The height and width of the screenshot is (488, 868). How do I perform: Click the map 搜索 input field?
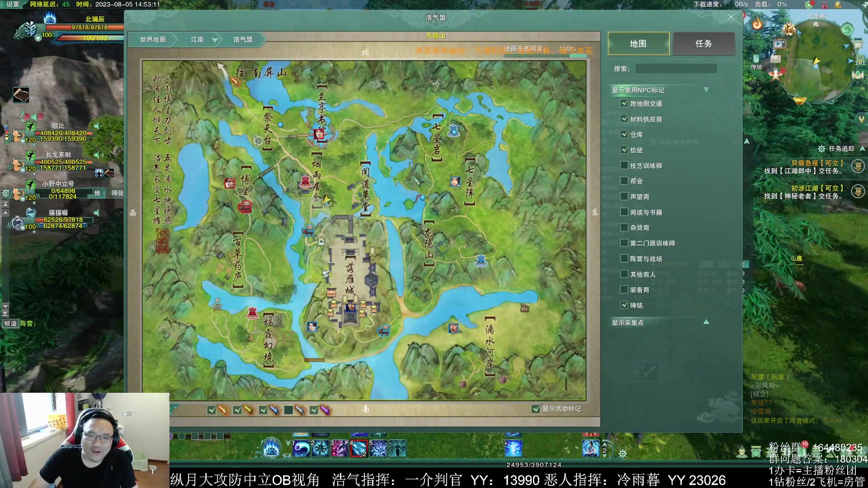click(x=676, y=69)
